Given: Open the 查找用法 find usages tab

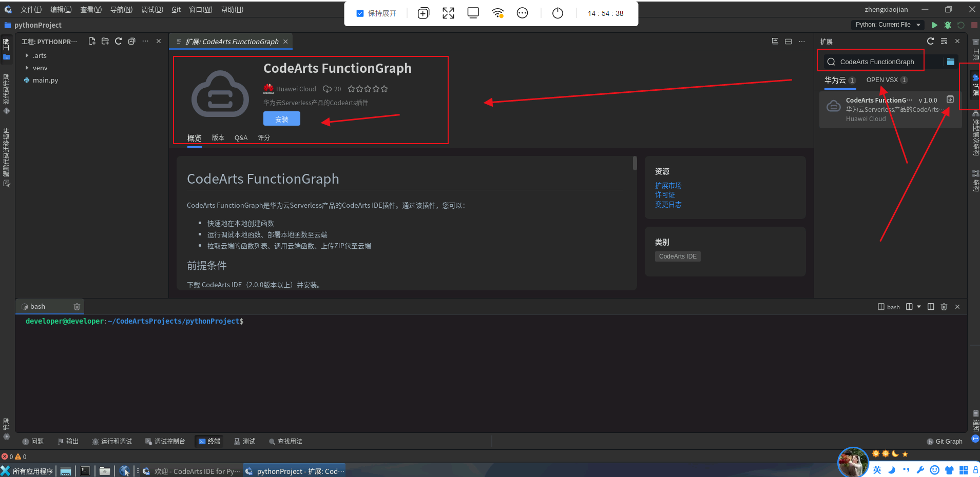Looking at the screenshot, I should click(x=285, y=442).
